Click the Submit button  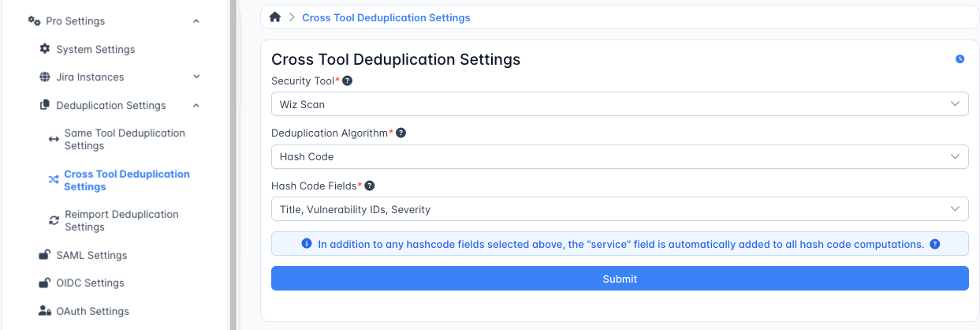click(x=619, y=279)
